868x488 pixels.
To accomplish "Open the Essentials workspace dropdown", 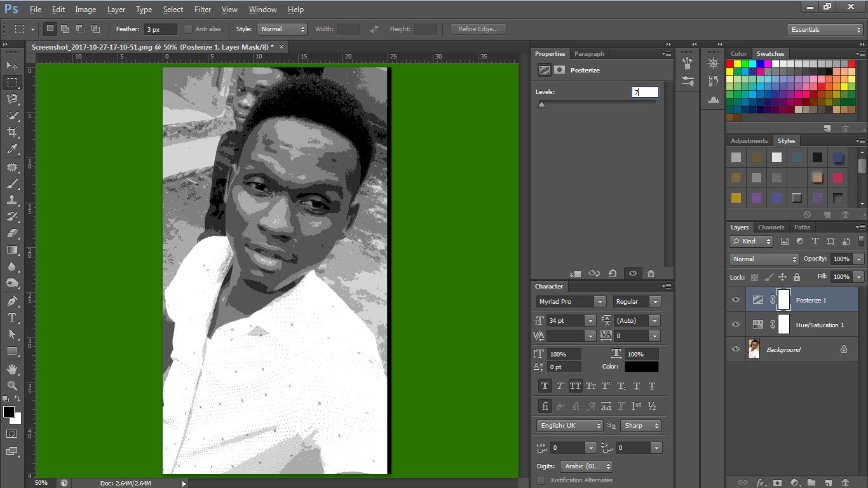I will click(825, 29).
